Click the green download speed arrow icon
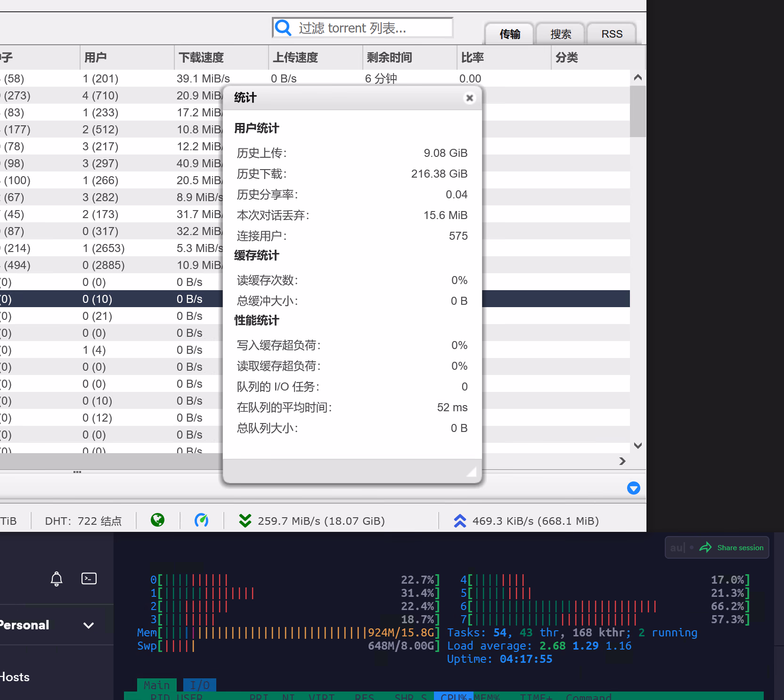Viewport: 784px width, 700px height. tap(245, 521)
